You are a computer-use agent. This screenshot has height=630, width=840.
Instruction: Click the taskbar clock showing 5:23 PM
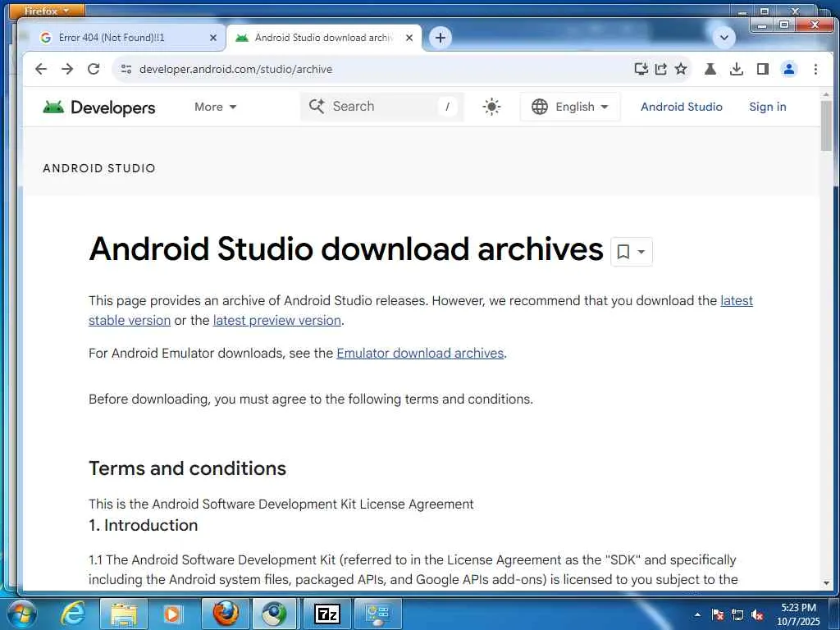pyautogui.click(x=798, y=614)
